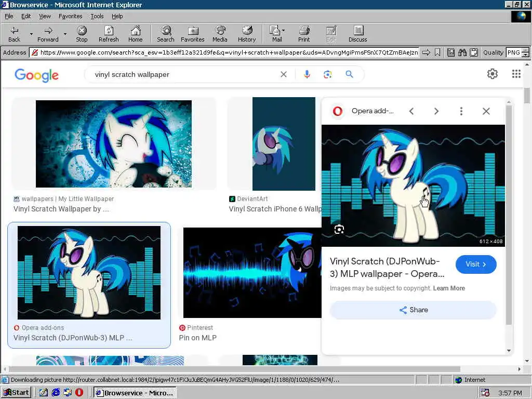The width and height of the screenshot is (532, 399).
Task: Start voice search with microphone icon
Action: 307,74
